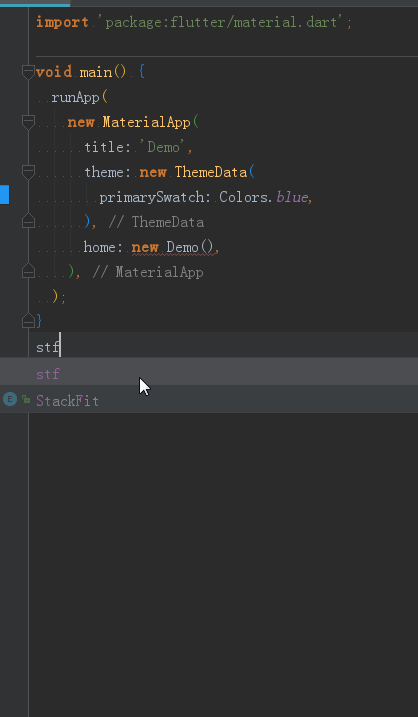
Task: Click the blue color gutter marker
Action: pyautogui.click(x=5, y=195)
